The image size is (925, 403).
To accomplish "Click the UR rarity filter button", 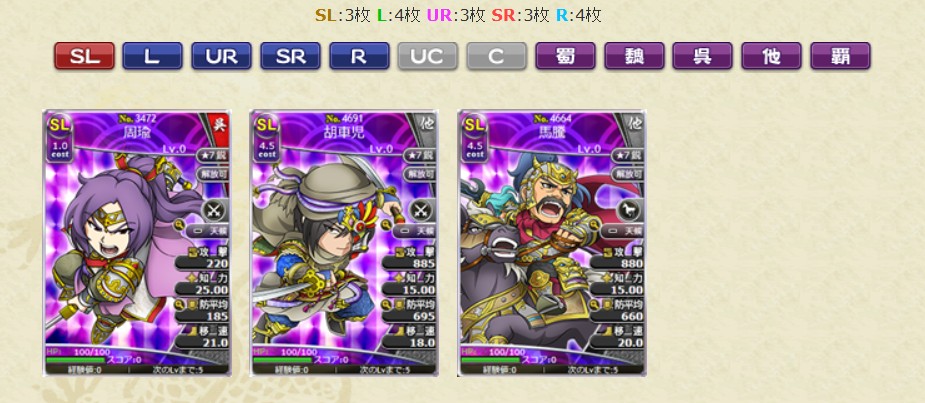I will [221, 56].
